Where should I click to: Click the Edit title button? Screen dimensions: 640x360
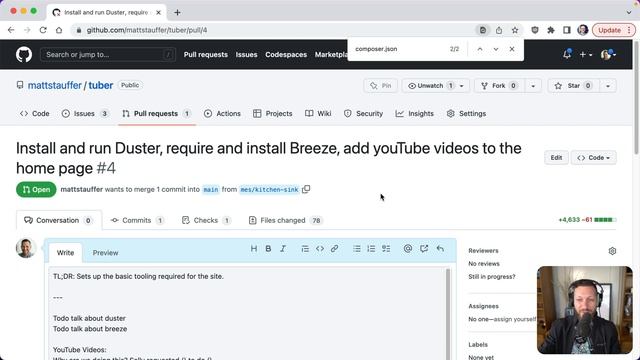[556, 158]
